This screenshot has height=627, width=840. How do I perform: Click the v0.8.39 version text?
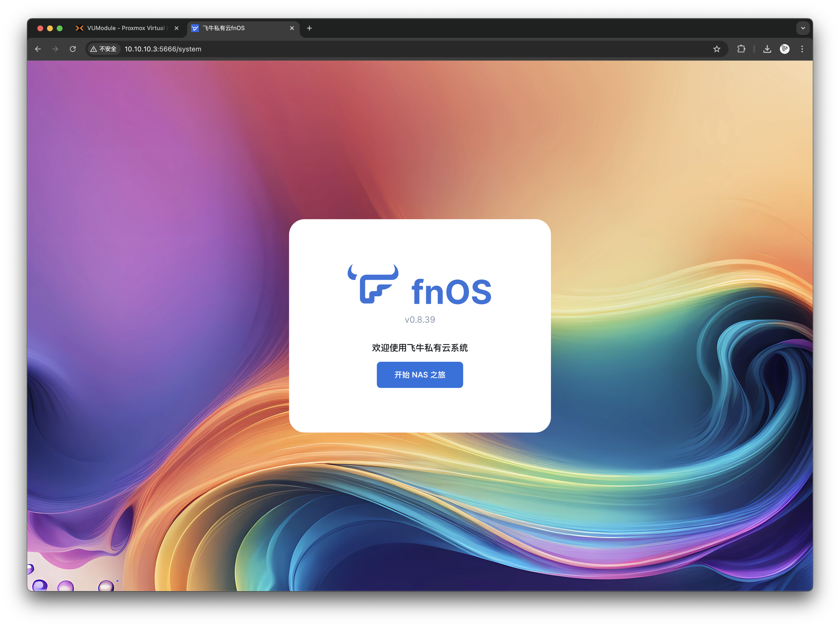pyautogui.click(x=420, y=320)
